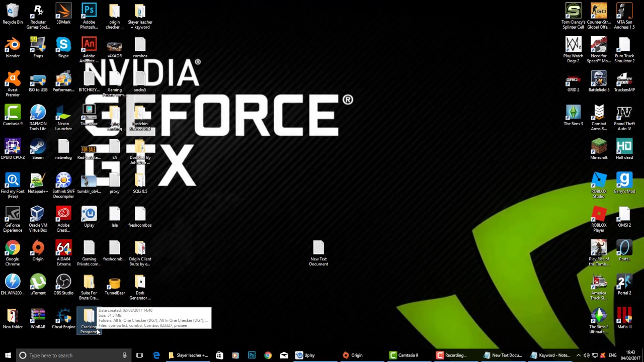Select the GRID 2 desktop shortcut
Viewport: 644px width, 362px height.
[x=573, y=82]
